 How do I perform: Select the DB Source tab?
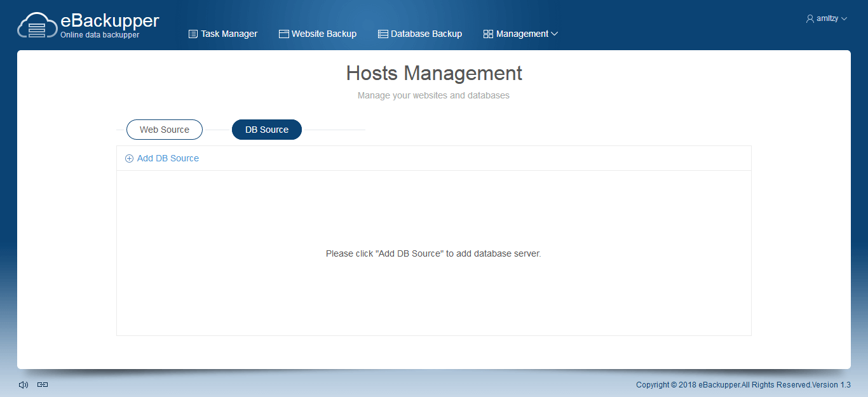pos(267,130)
